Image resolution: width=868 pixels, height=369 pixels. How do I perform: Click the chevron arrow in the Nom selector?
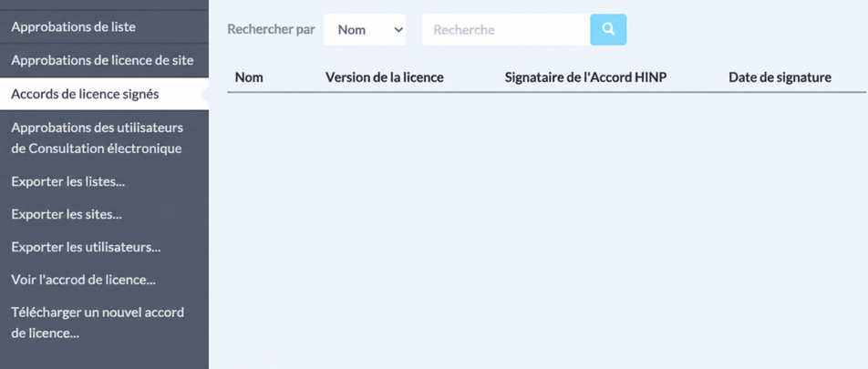pos(398,30)
